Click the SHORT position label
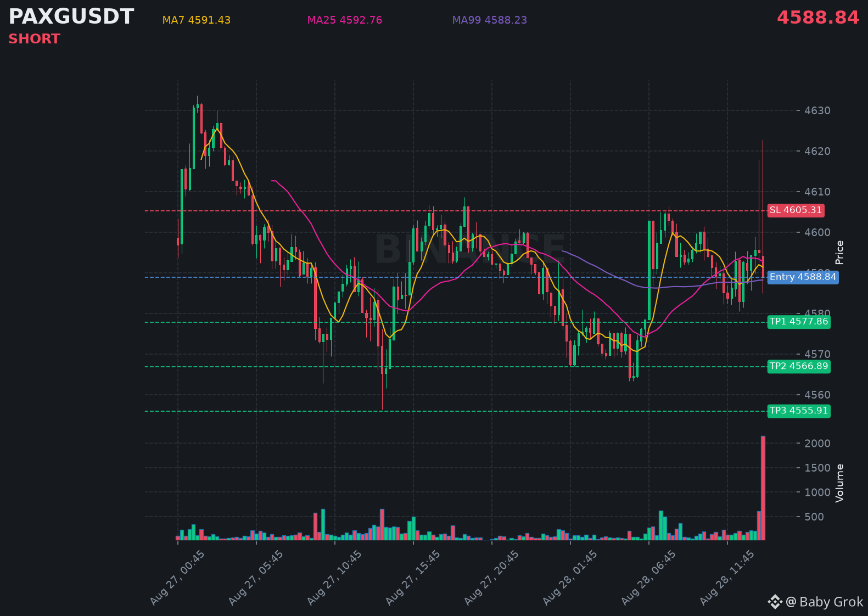The width and height of the screenshot is (868, 616). [34, 39]
